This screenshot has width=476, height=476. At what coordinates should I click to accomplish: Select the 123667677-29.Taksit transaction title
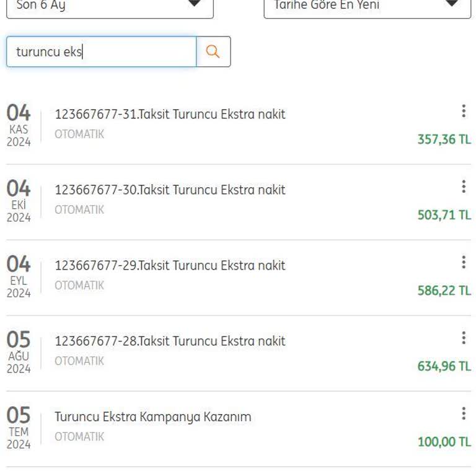tap(170, 265)
